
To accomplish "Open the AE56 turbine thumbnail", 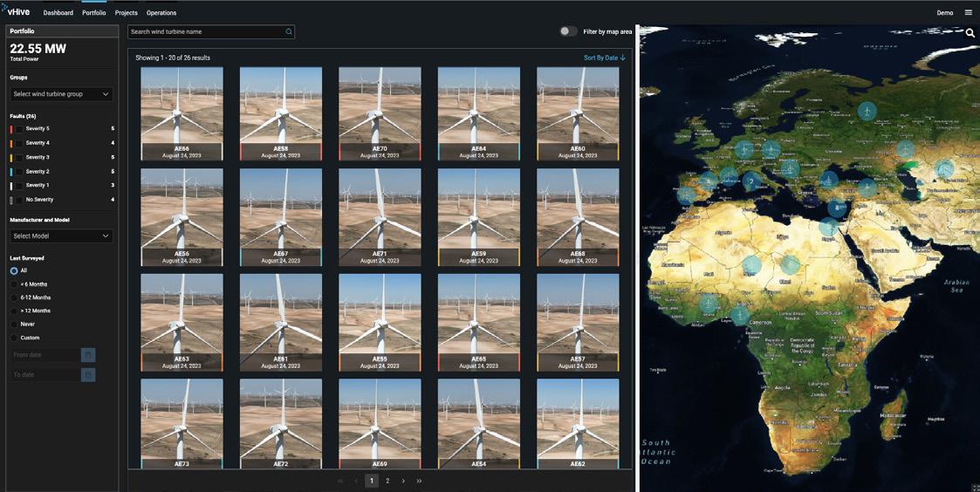I will point(182,217).
